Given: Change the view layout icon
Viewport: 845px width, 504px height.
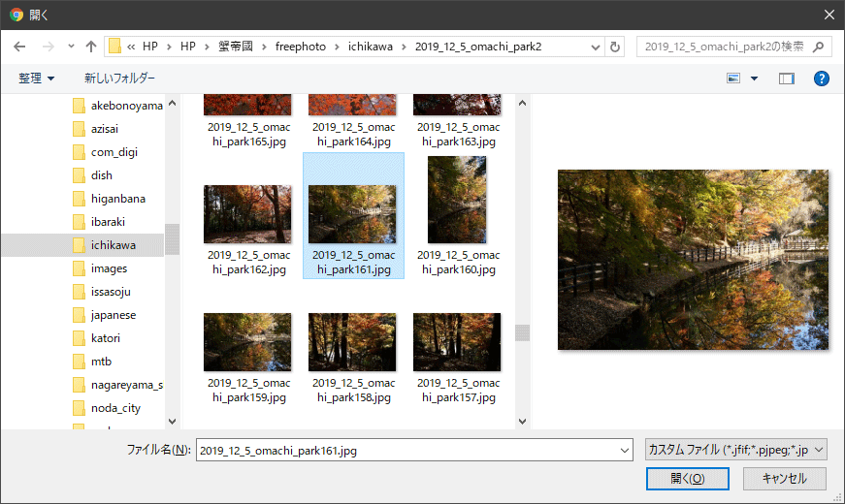Looking at the screenshot, I should coord(733,79).
